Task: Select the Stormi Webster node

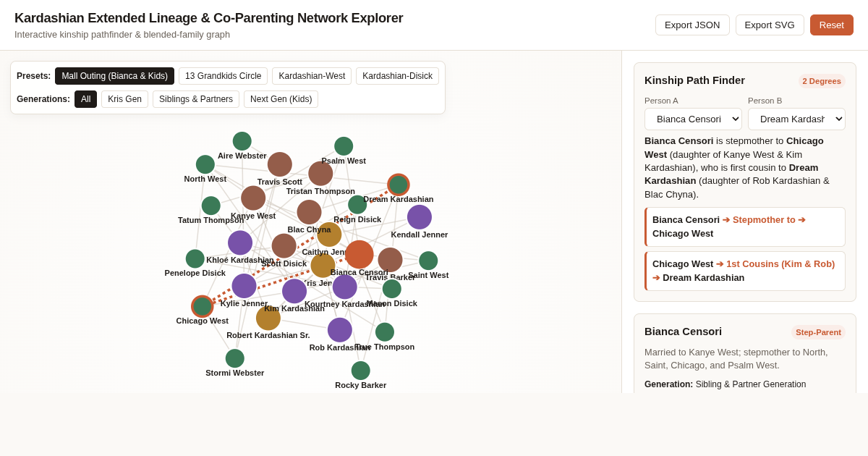Action: tap(235, 358)
